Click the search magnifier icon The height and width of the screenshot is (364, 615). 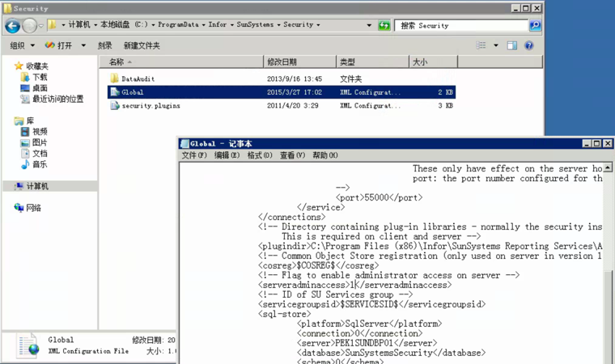tap(535, 26)
